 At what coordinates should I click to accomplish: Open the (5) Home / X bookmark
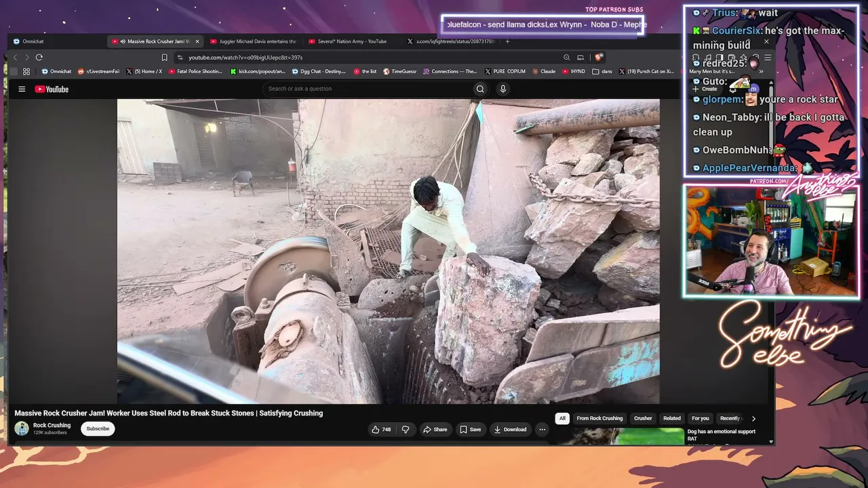pyautogui.click(x=144, y=71)
